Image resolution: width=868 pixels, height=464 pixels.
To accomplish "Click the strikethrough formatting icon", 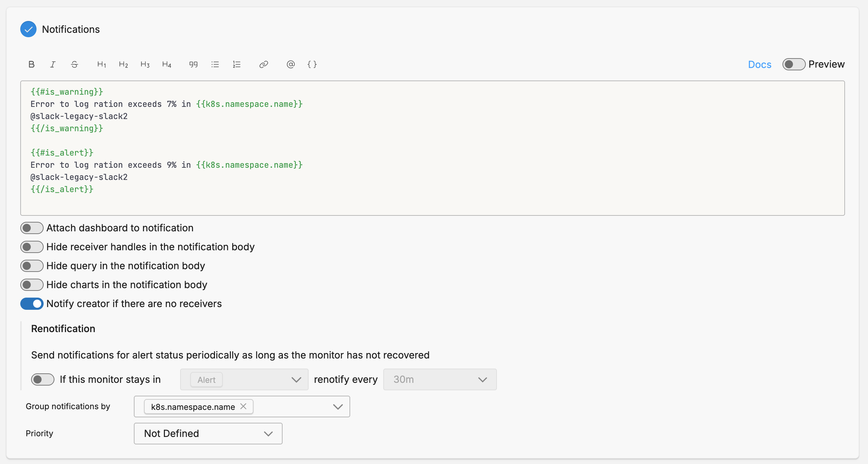I will click(x=74, y=64).
